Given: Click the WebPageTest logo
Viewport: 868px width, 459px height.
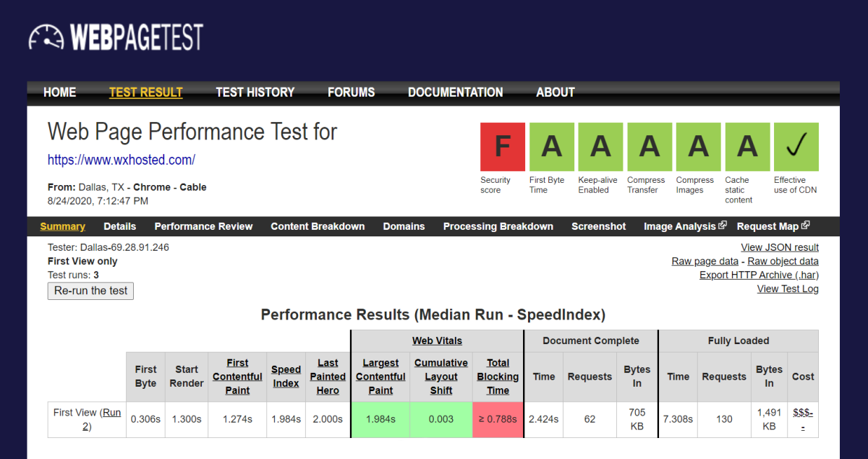Looking at the screenshot, I should pos(116,37).
